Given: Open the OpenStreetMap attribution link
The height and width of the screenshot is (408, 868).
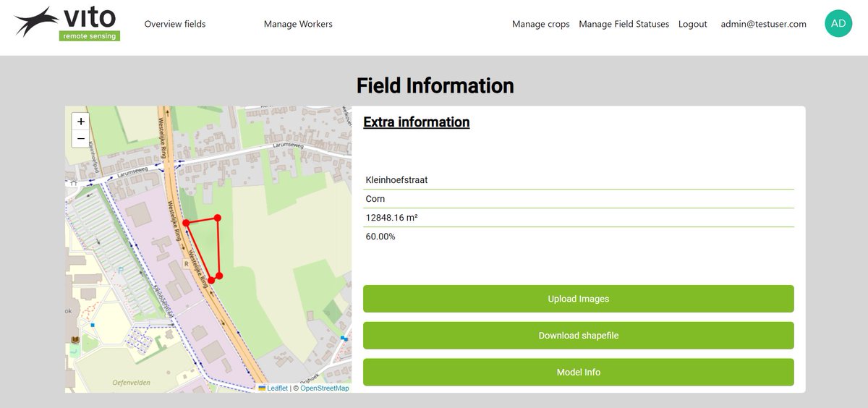Looking at the screenshot, I should [325, 388].
